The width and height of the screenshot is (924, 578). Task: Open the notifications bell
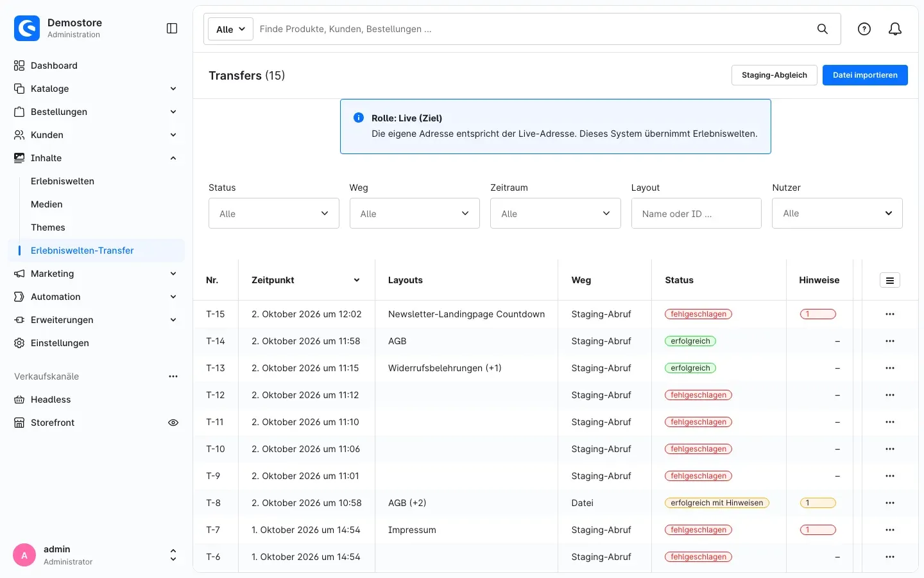click(895, 29)
